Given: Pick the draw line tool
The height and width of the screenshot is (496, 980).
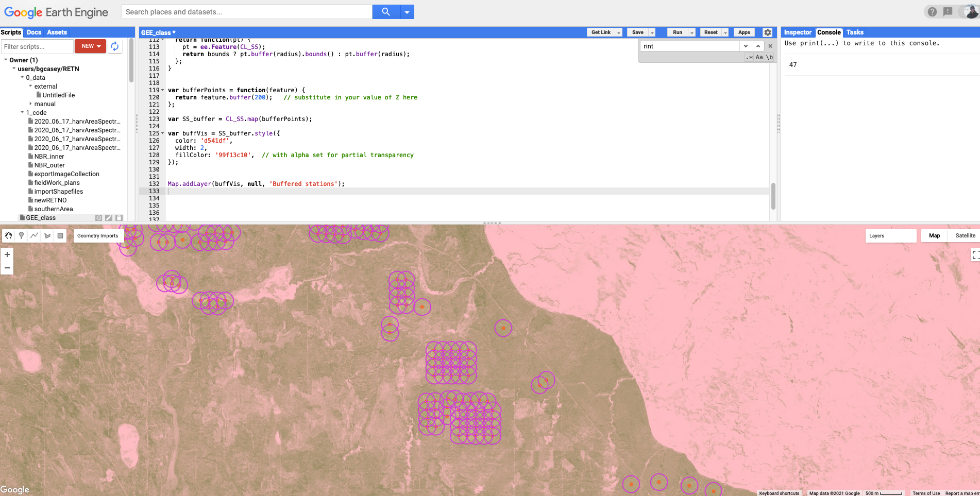Looking at the screenshot, I should [x=34, y=235].
